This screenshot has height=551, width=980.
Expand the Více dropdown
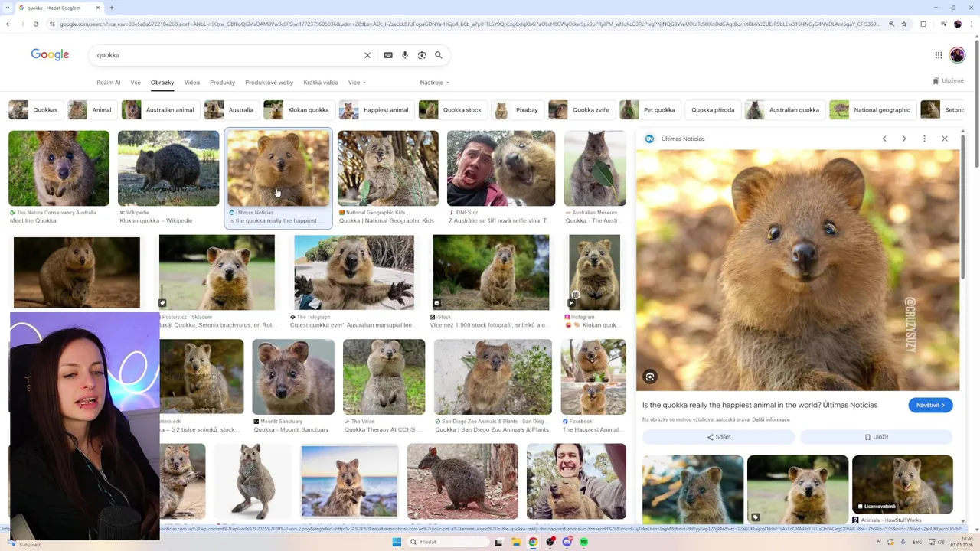pyautogui.click(x=357, y=83)
